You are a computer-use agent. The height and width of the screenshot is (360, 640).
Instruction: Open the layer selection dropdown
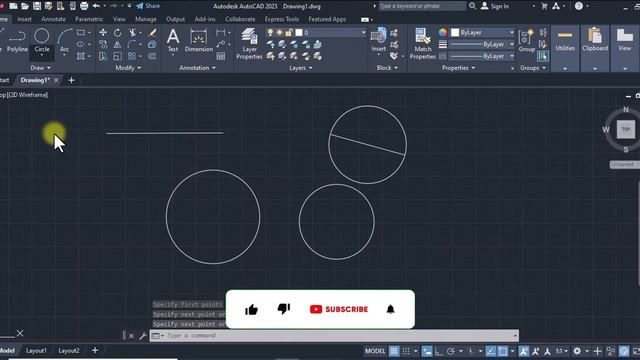coord(363,33)
